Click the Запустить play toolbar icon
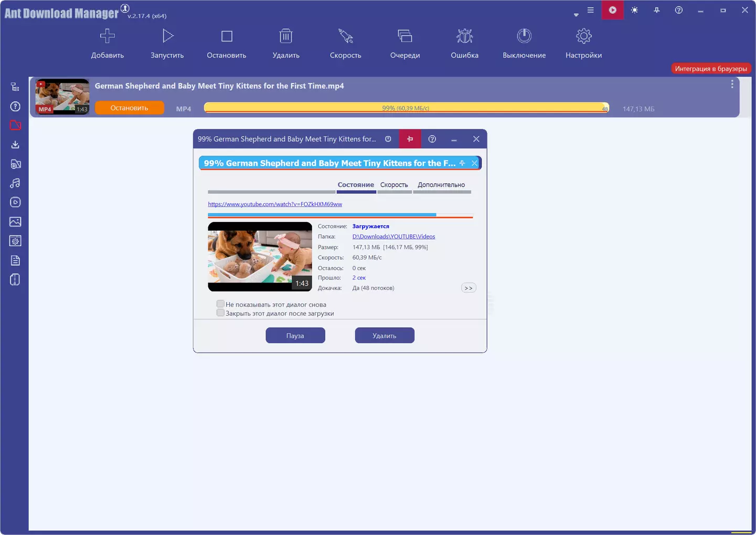756x535 pixels. tap(167, 36)
